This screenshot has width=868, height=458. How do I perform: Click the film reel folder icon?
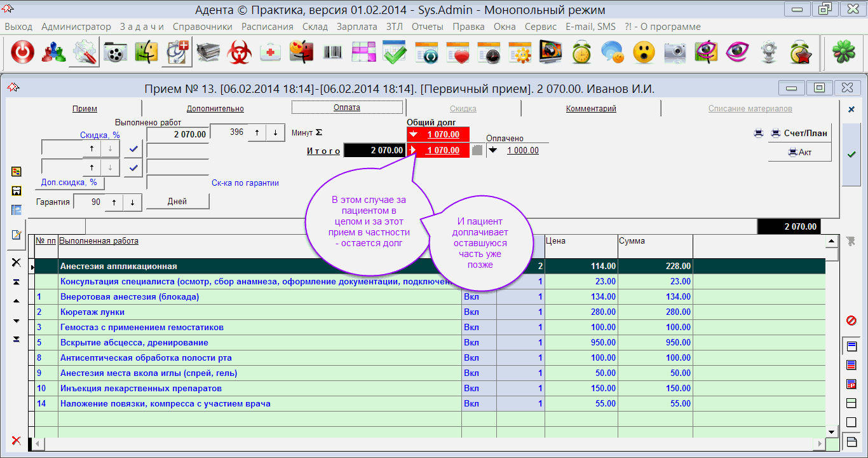[x=115, y=53]
